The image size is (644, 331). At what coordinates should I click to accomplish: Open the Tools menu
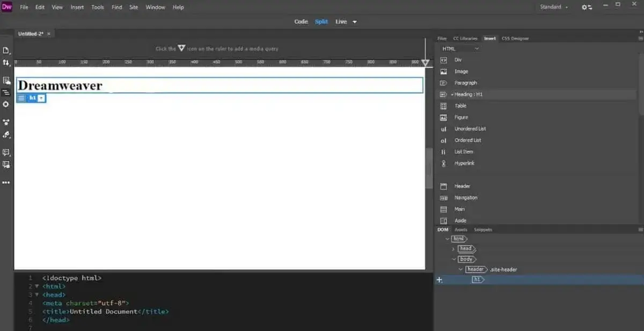(98, 7)
